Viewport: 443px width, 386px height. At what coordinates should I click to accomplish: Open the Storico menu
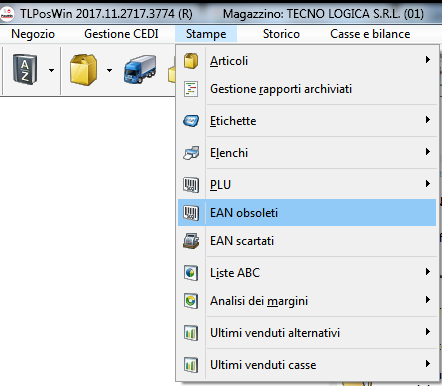281,34
